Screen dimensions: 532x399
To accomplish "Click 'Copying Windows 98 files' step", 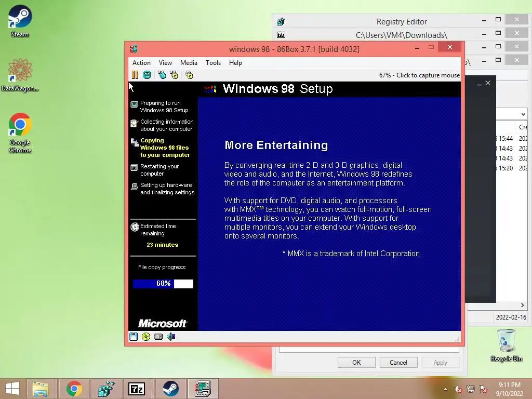I will point(161,148).
